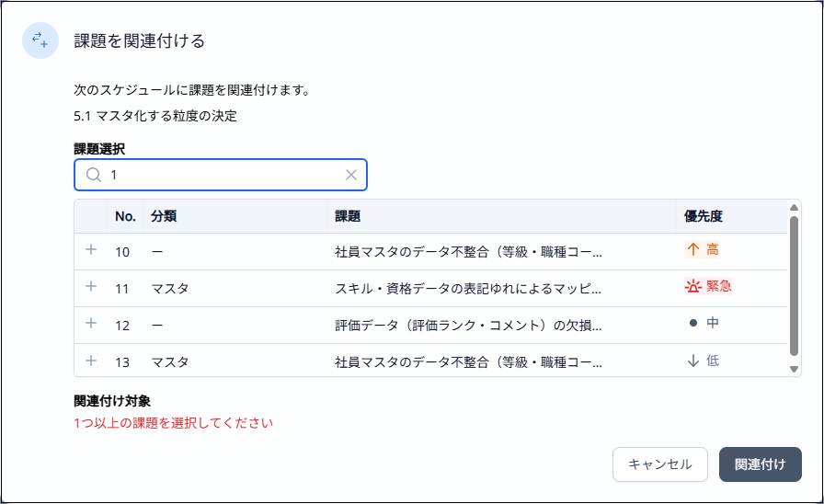Click the magnifier search icon
824x504 pixels.
click(93, 175)
